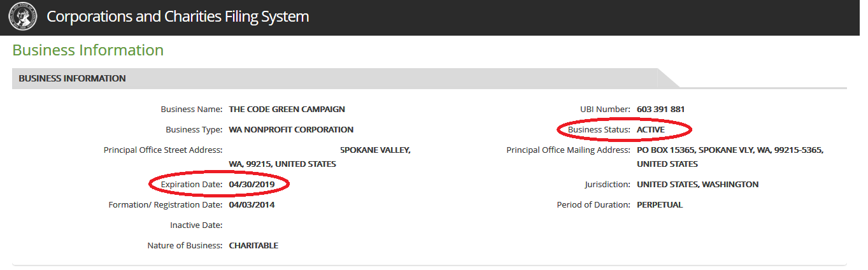
Task: Click the formation date 04/03/2014
Action: click(x=252, y=204)
